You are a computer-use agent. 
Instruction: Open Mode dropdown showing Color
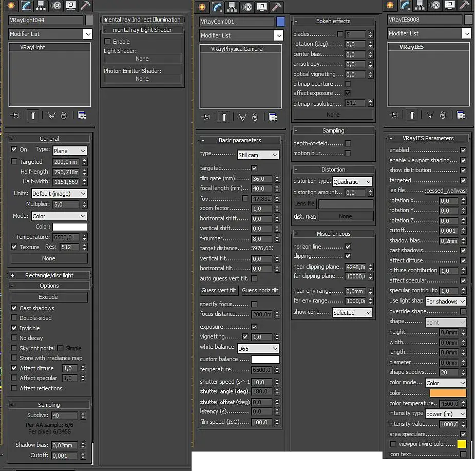click(x=59, y=216)
